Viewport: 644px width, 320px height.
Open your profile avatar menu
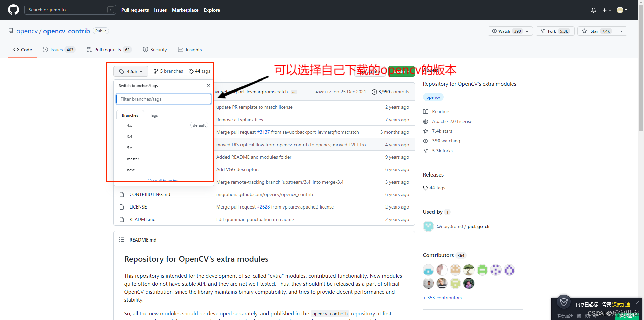621,10
